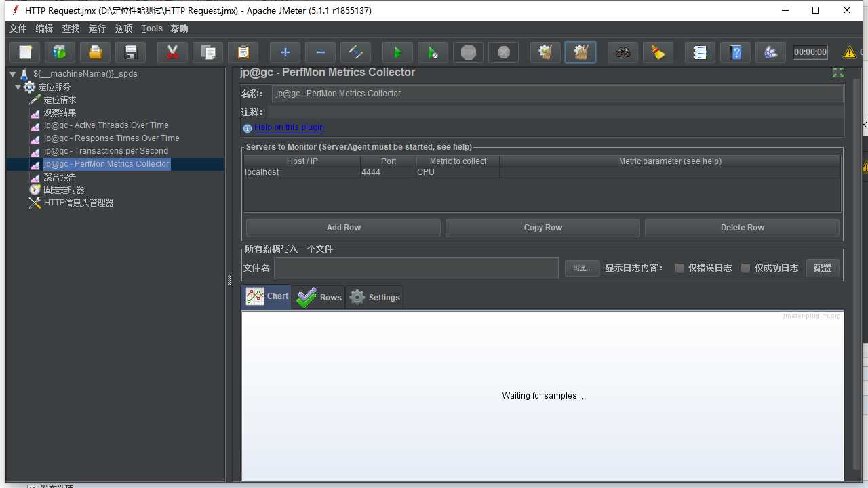
Task: Open the Help on this plugin link
Action: 290,127
